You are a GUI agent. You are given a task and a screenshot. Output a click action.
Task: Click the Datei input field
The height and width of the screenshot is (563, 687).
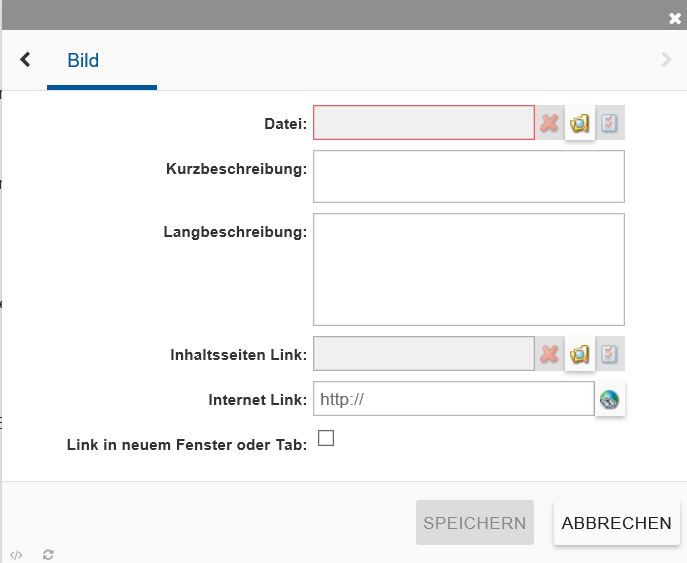(424, 123)
